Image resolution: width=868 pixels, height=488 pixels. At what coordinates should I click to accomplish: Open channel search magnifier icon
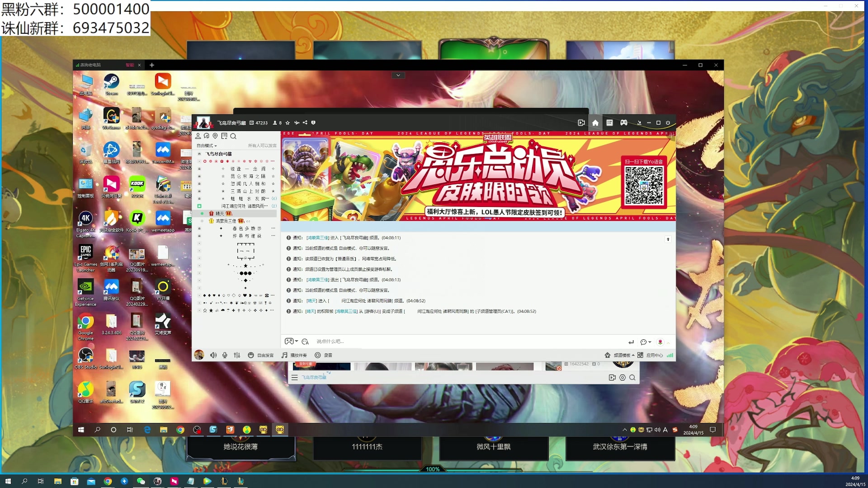click(x=233, y=136)
